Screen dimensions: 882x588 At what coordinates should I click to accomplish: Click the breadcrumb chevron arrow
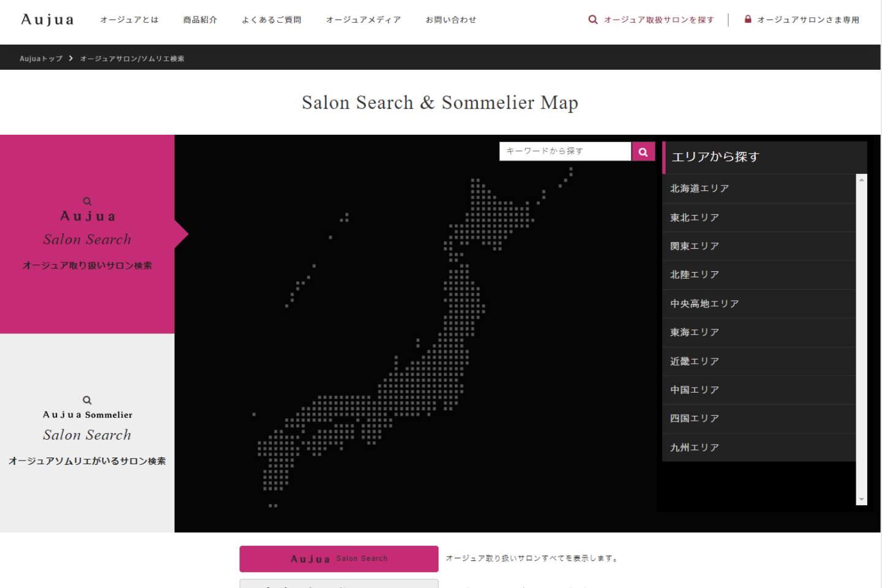[71, 58]
